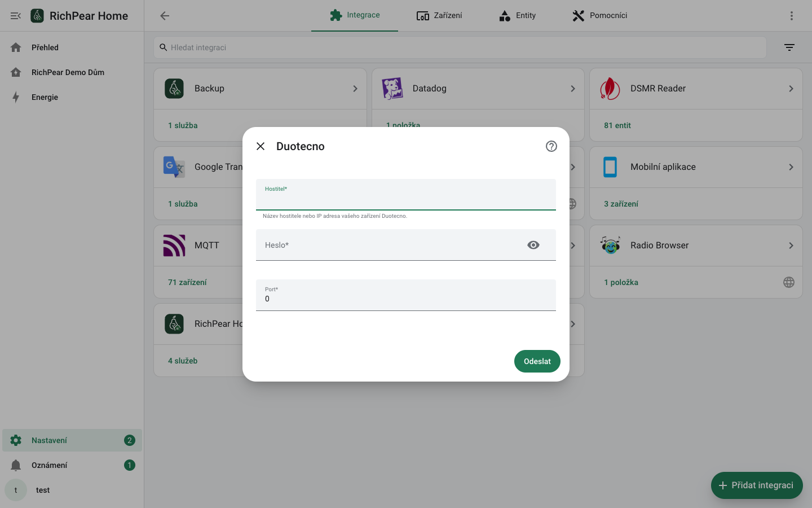The height and width of the screenshot is (508, 812).
Task: Close the Duotecno dialog
Action: [x=261, y=146]
